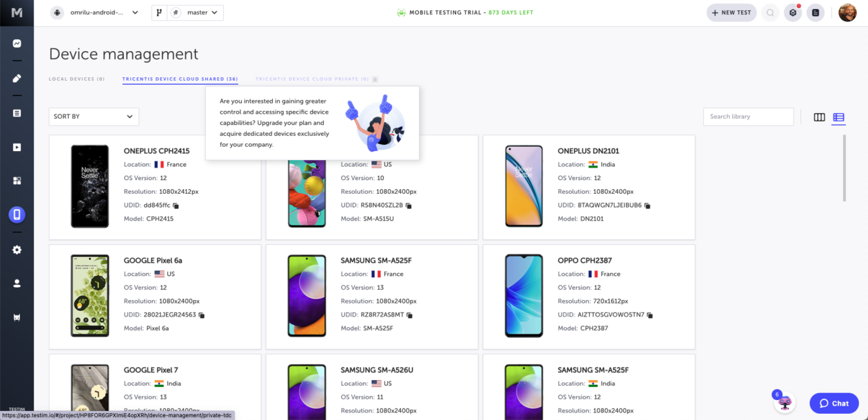
Task: Select the Google Pixel 6a device thumbnail
Action: pos(90,296)
